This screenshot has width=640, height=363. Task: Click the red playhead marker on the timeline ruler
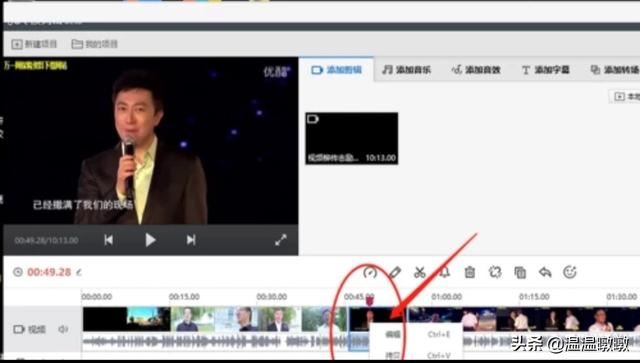pos(369,301)
